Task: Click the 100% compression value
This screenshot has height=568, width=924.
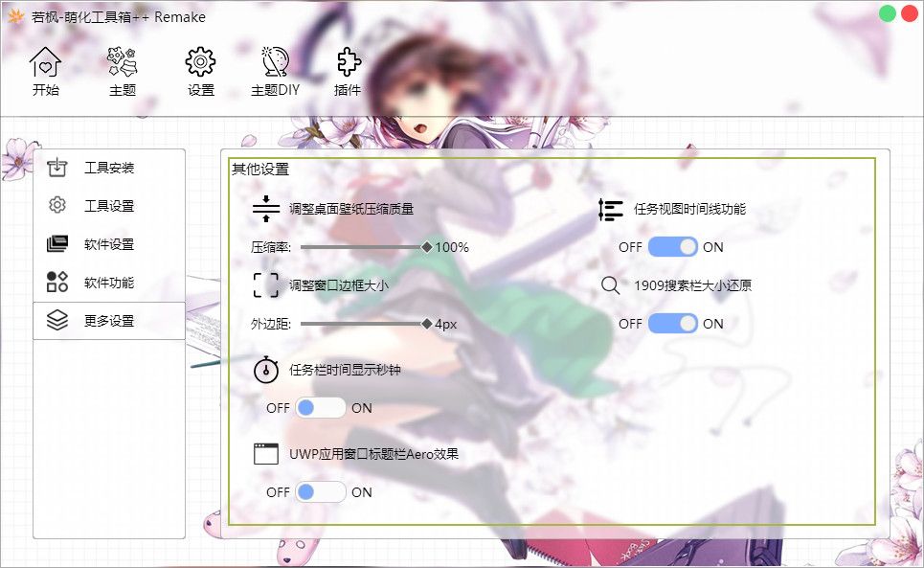Action: tap(452, 247)
